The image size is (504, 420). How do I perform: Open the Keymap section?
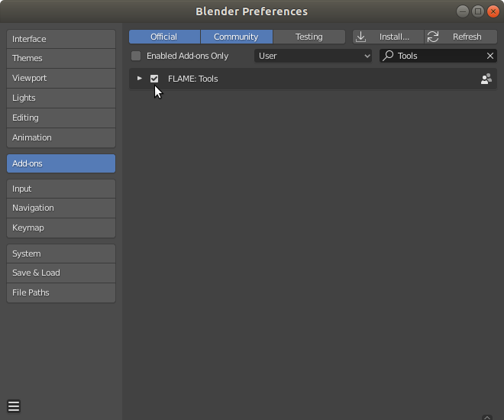coord(61,228)
